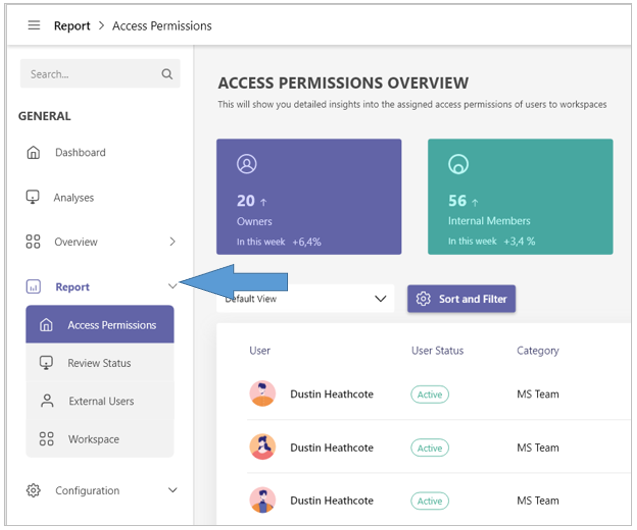The image size is (637, 530).
Task: Expand the Overview submenu chevron
Action: (x=172, y=242)
